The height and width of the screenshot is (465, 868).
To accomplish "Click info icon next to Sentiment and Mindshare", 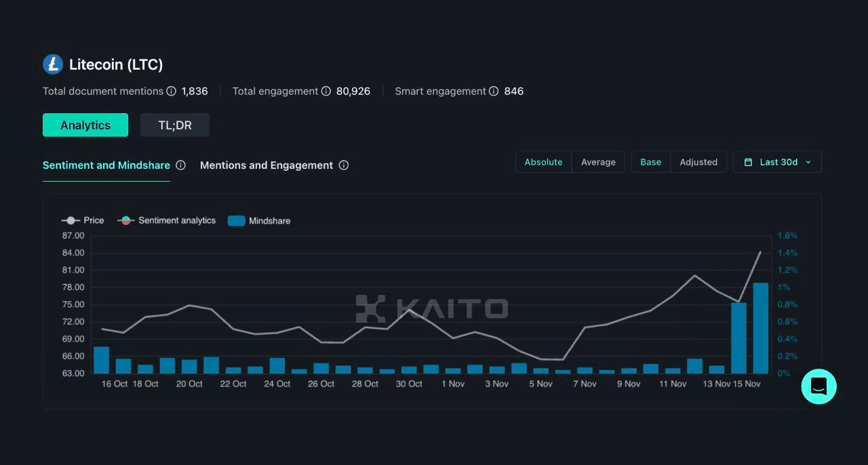I will point(181,165).
